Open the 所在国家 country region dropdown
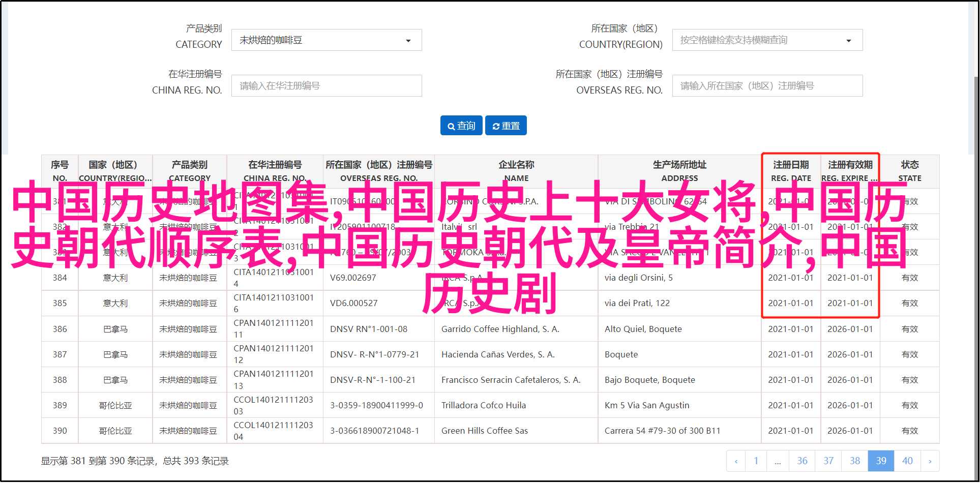 [767, 40]
